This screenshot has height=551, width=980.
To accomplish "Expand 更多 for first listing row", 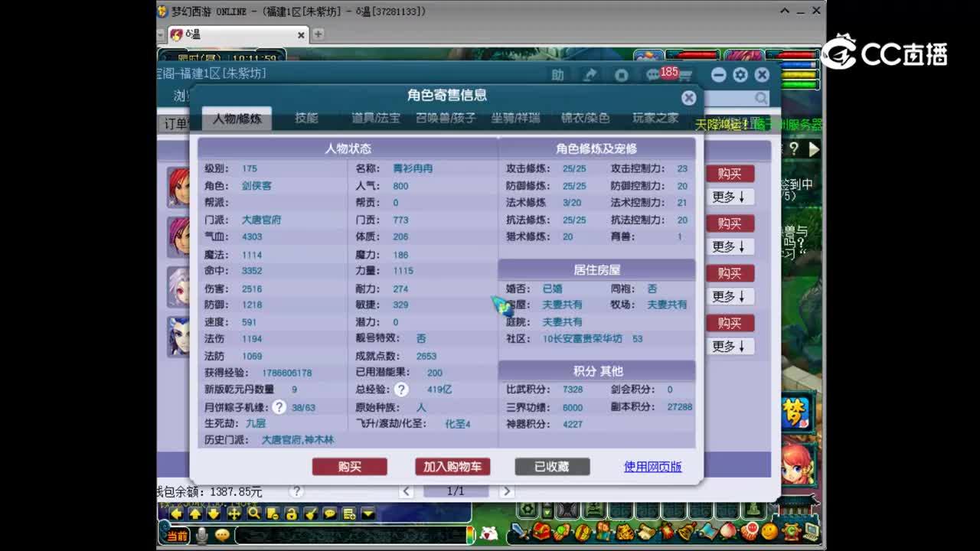I will click(729, 197).
